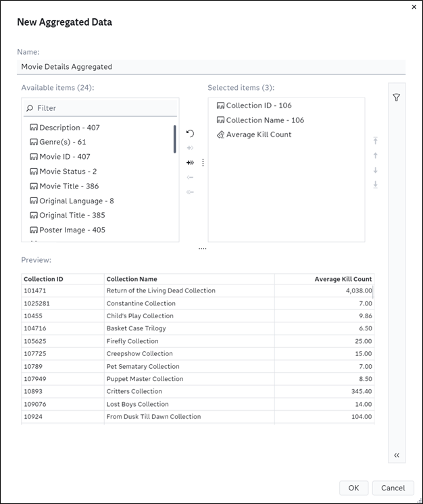Screen dimensions: 423x504
Task: Click the Collection Name column header
Action: click(189, 279)
